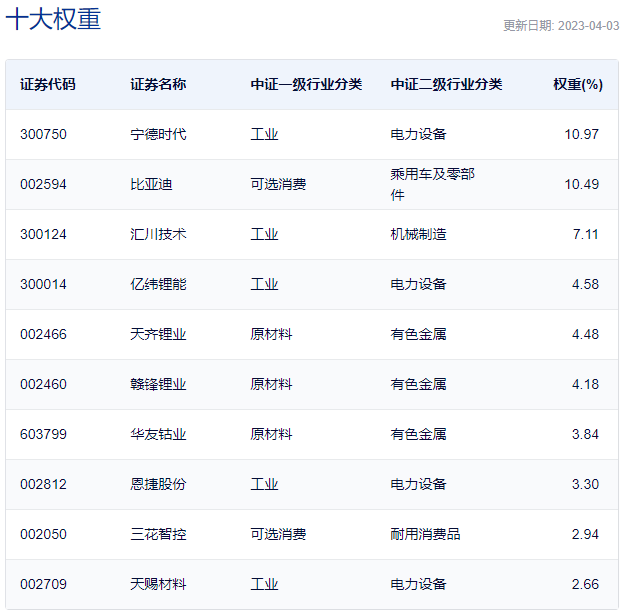Click weight value 10.97
The height and width of the screenshot is (616, 625).
click(582, 134)
